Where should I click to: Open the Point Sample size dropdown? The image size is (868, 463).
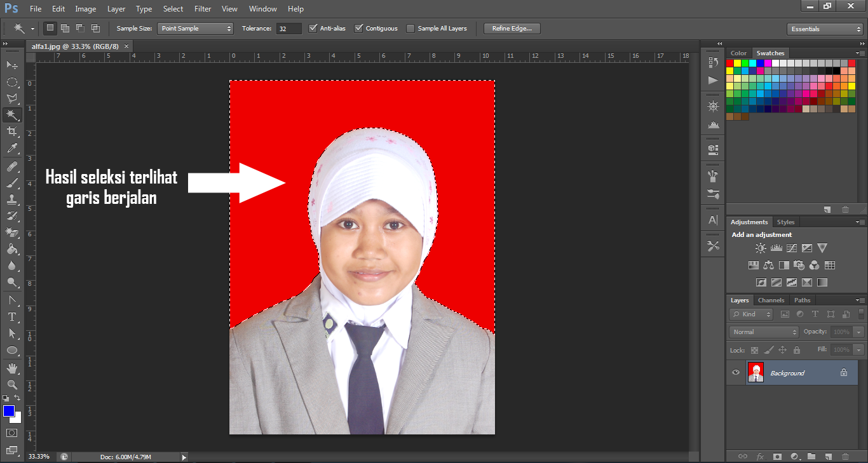[x=195, y=28]
